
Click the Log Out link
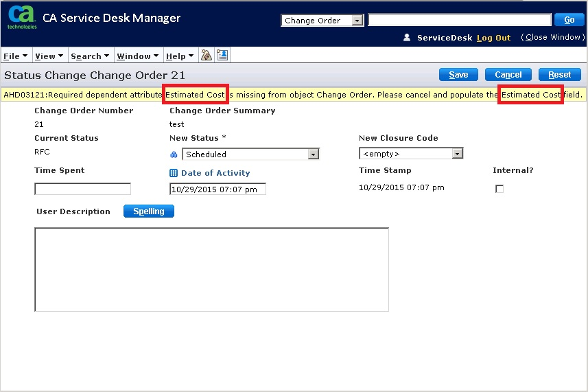point(493,38)
